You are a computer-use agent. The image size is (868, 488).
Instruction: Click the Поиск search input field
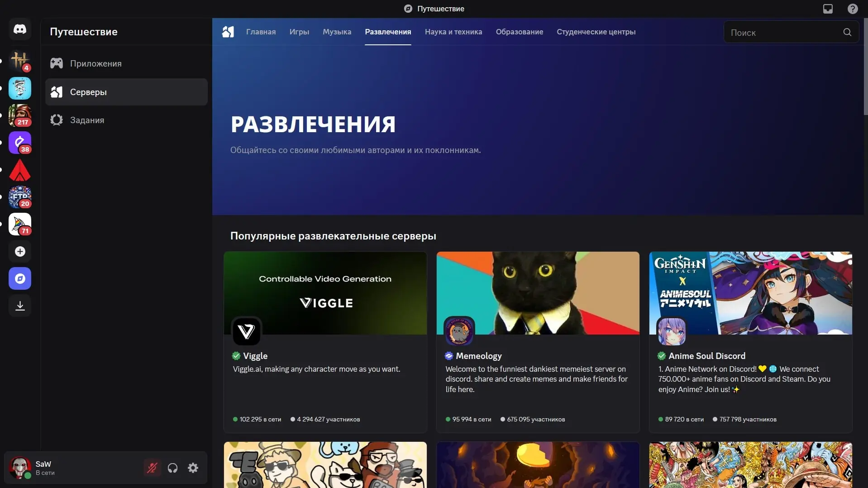coord(783,33)
